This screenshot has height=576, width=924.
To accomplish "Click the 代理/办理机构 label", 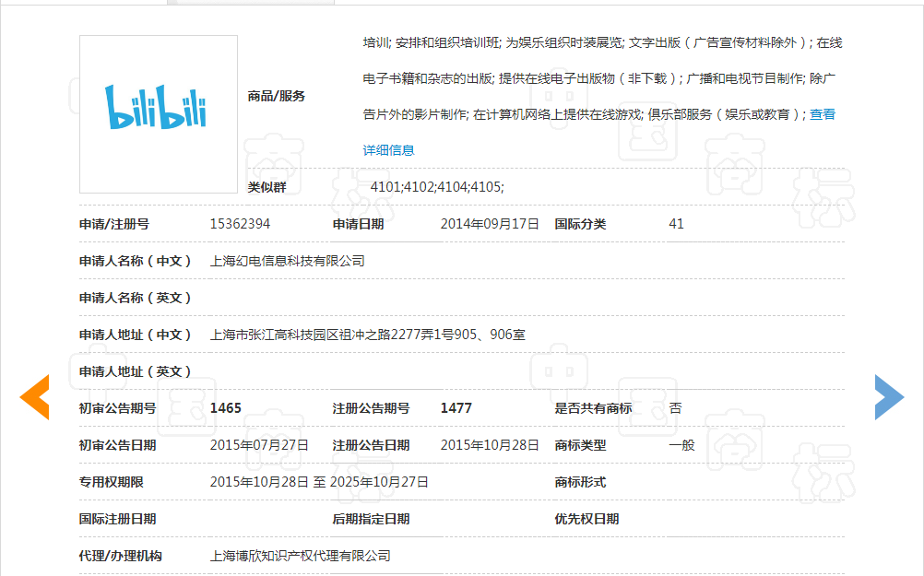I will [120, 556].
